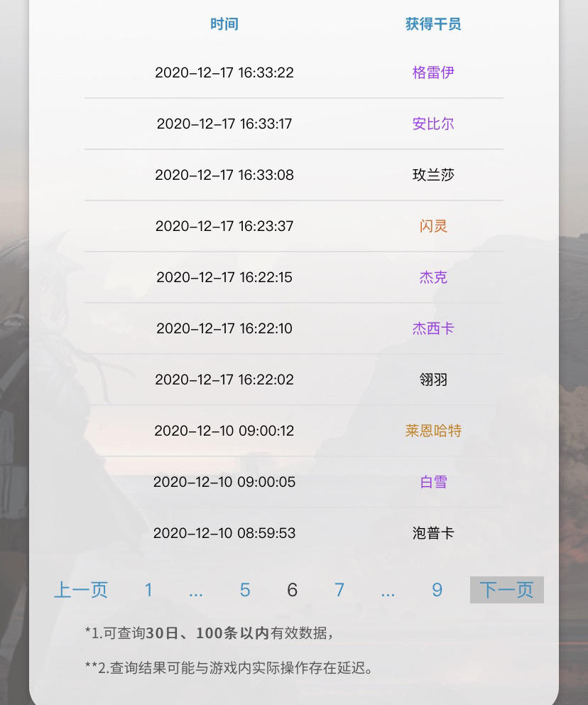The width and height of the screenshot is (588, 705).
Task: Jump to page 5
Action: coord(245,590)
